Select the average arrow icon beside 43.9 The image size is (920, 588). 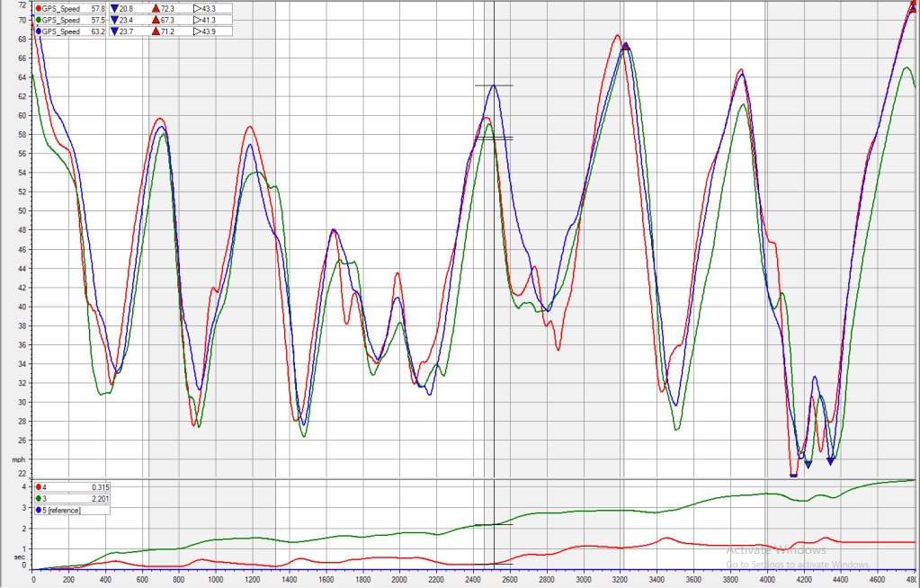coord(197,31)
